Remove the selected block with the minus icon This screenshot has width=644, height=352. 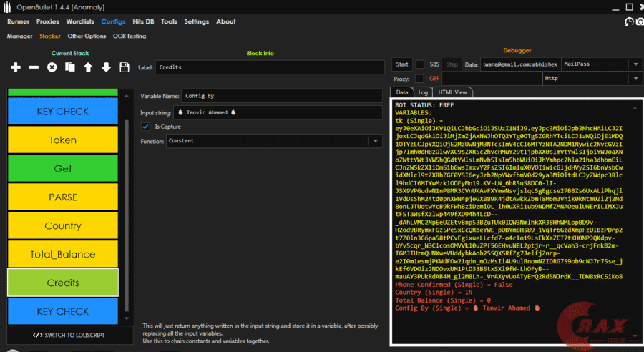[x=34, y=67]
